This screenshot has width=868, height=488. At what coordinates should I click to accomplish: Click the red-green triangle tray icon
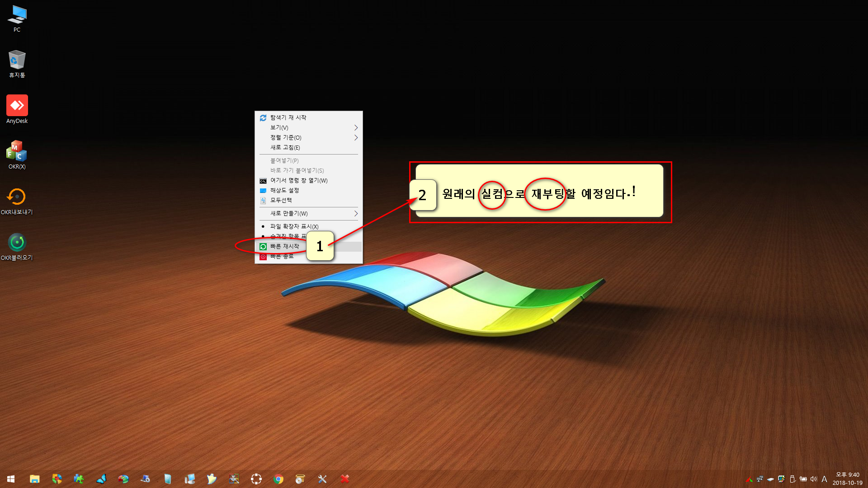tap(749, 479)
